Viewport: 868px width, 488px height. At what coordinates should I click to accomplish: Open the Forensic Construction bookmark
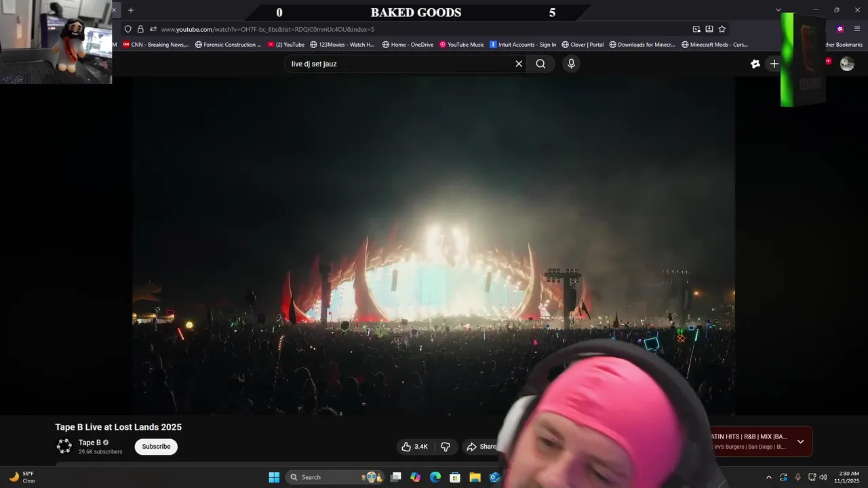click(228, 45)
